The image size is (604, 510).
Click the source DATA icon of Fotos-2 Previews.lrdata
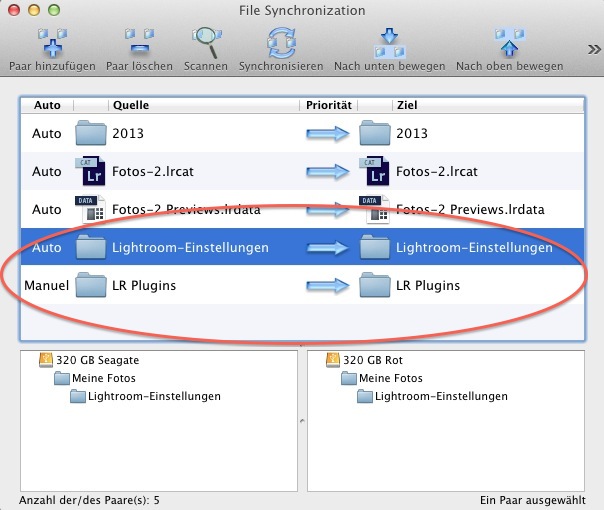(90, 209)
